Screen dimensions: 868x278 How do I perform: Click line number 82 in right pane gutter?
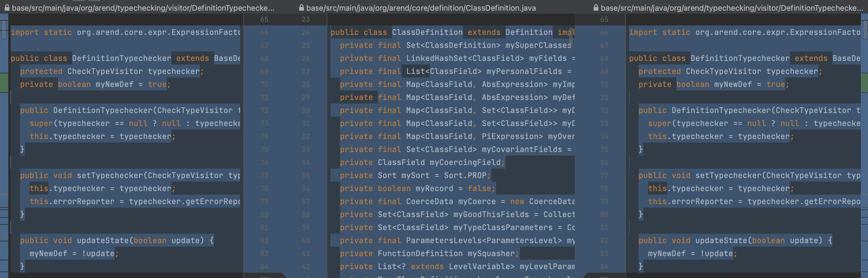pyautogui.click(x=604, y=241)
